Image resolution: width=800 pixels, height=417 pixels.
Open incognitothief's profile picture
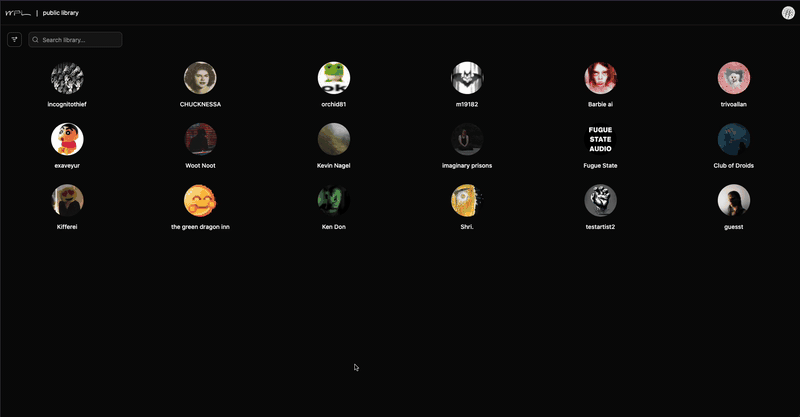pyautogui.click(x=67, y=78)
